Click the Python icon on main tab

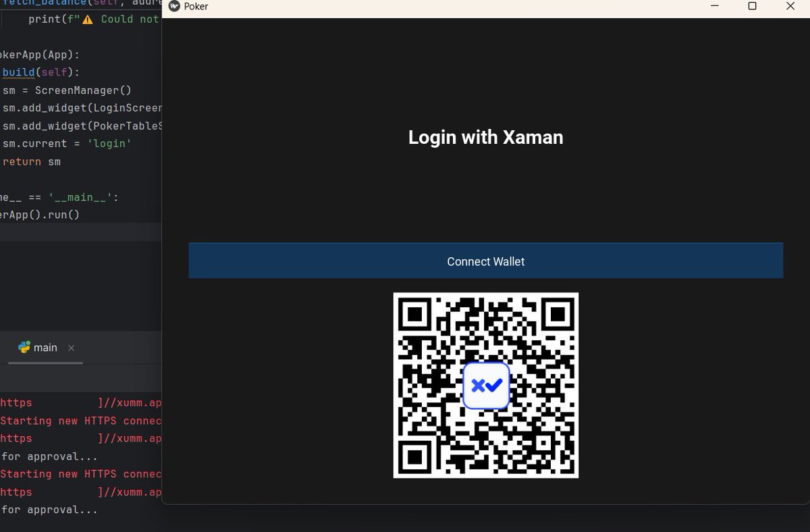[24, 348]
